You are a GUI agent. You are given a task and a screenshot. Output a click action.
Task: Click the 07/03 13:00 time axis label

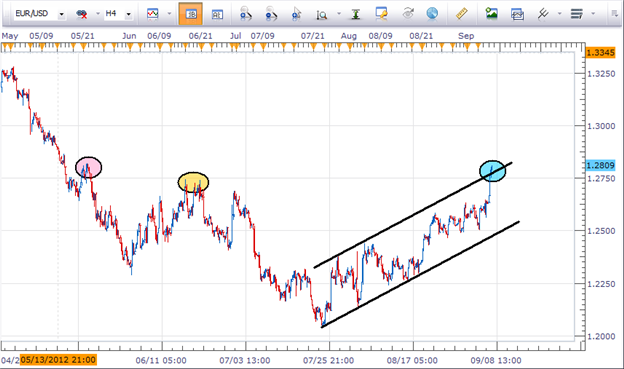[245, 361]
